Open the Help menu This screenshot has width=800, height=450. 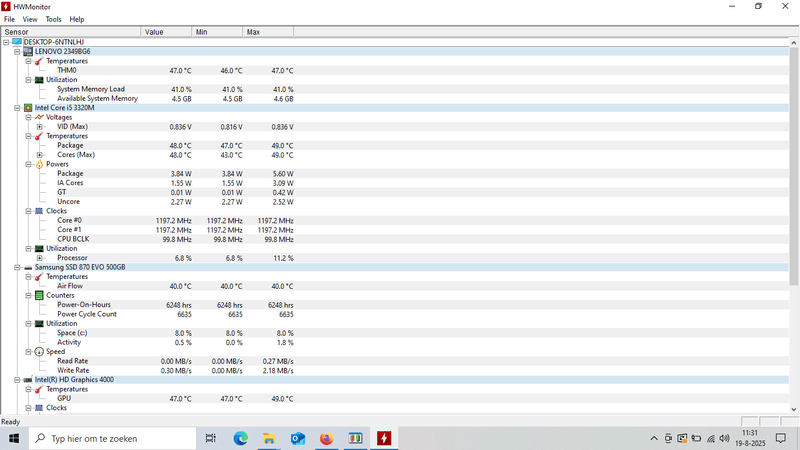click(x=77, y=19)
